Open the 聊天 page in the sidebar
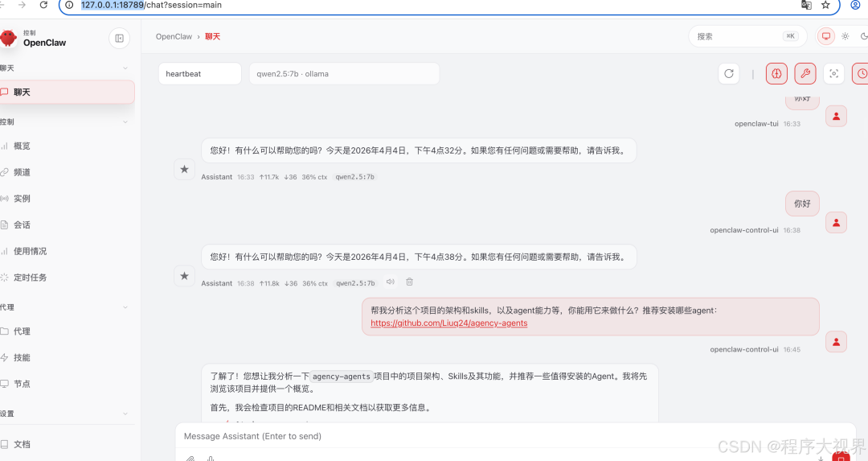The height and width of the screenshot is (461, 868). (x=67, y=92)
